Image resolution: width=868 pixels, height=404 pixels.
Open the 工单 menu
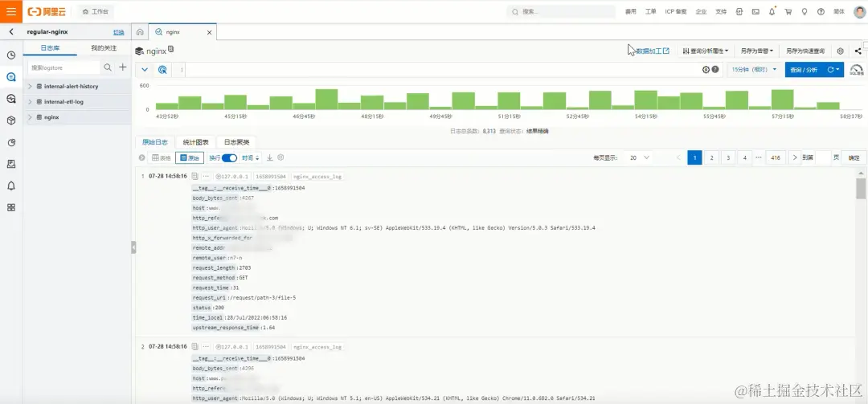[x=650, y=11]
